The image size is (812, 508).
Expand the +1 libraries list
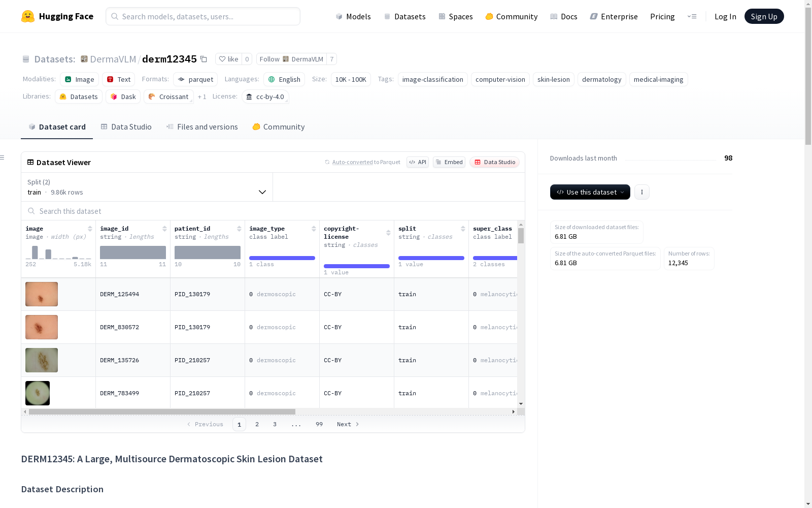[x=202, y=97]
